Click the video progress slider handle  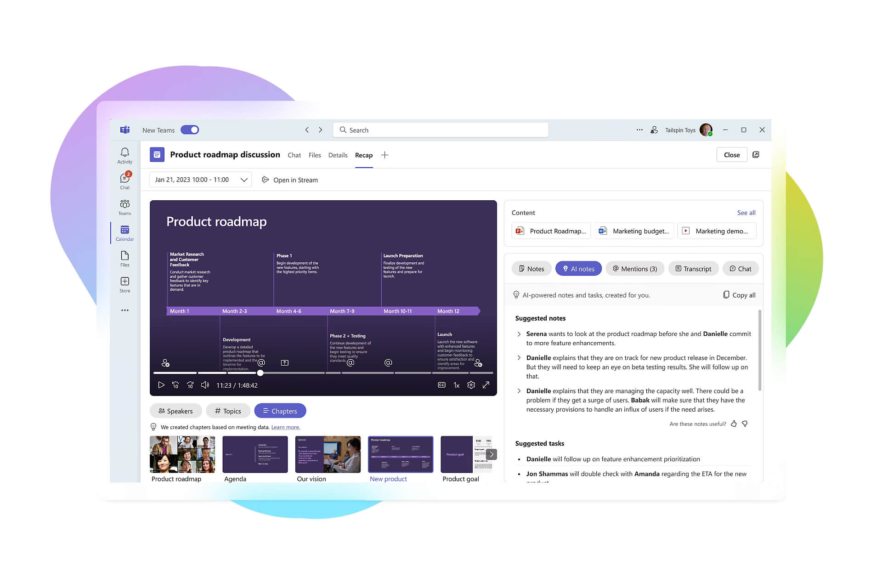pos(260,373)
